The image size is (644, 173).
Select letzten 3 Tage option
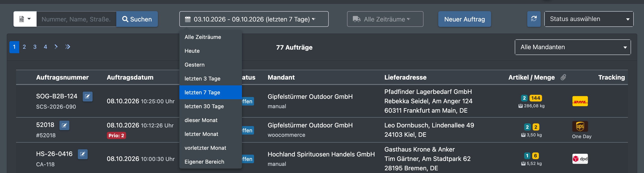[210, 78]
